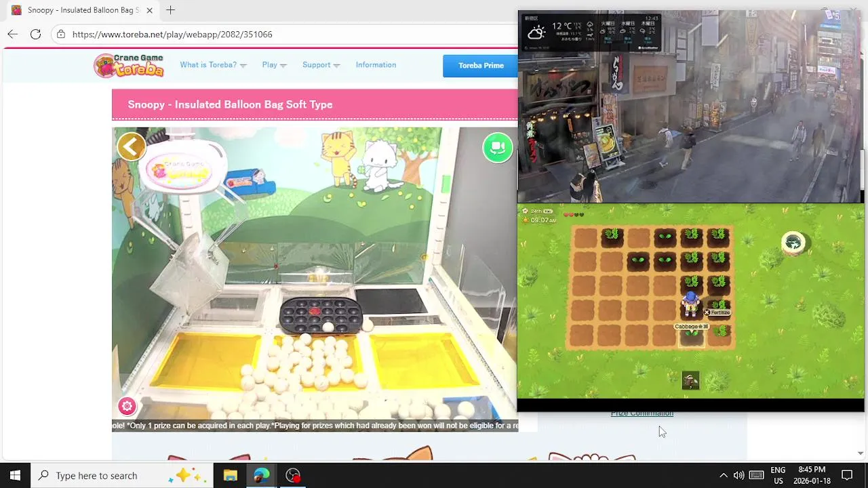
Task: Click the weather widget on street camera
Action: 590,32
